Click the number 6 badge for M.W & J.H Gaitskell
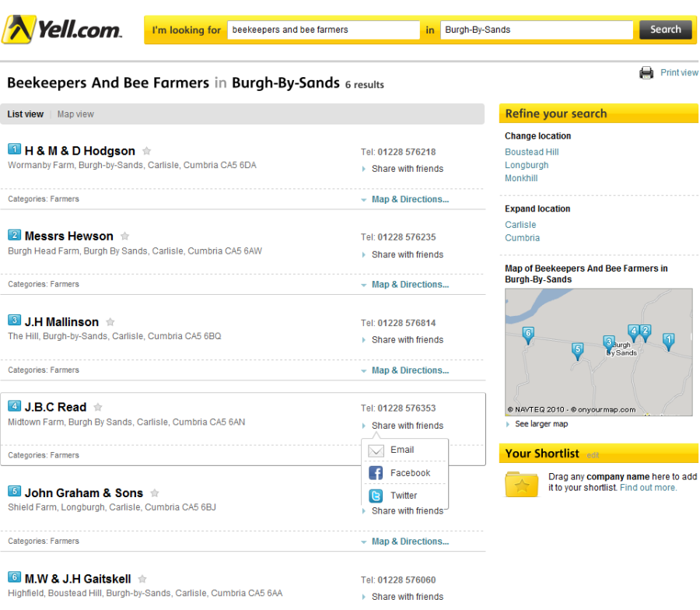 (x=14, y=577)
